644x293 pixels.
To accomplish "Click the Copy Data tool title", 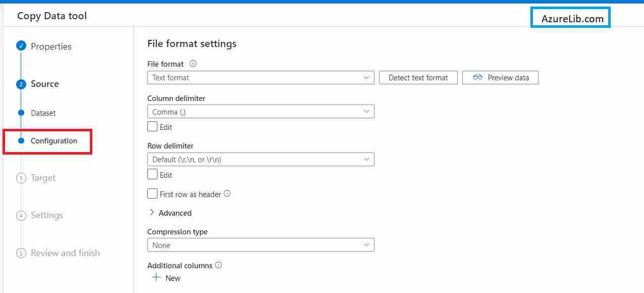I will pyautogui.click(x=52, y=16).
